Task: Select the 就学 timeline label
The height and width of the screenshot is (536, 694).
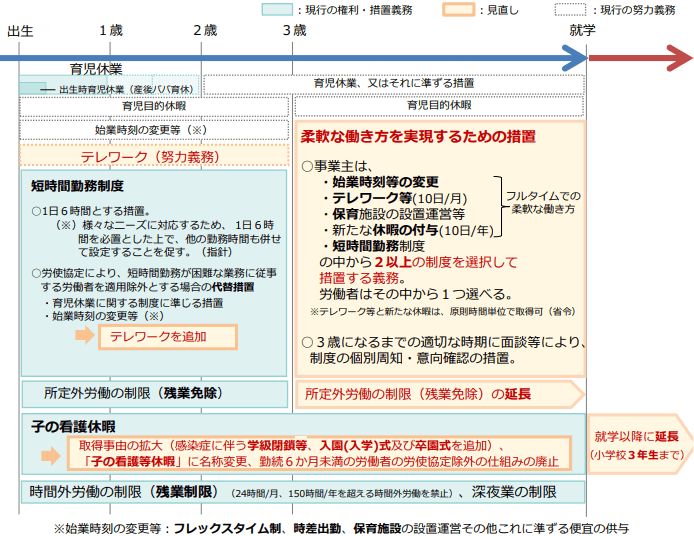Action: point(582,30)
